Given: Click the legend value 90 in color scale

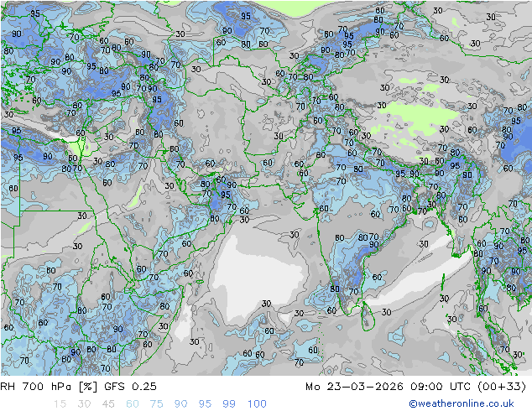Looking at the screenshot, I should coord(180,403).
